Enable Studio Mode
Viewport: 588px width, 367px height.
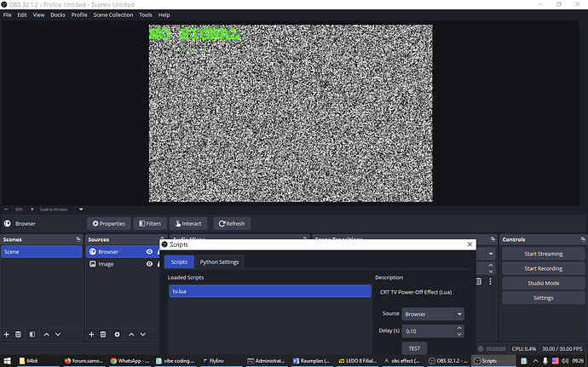pyautogui.click(x=543, y=283)
